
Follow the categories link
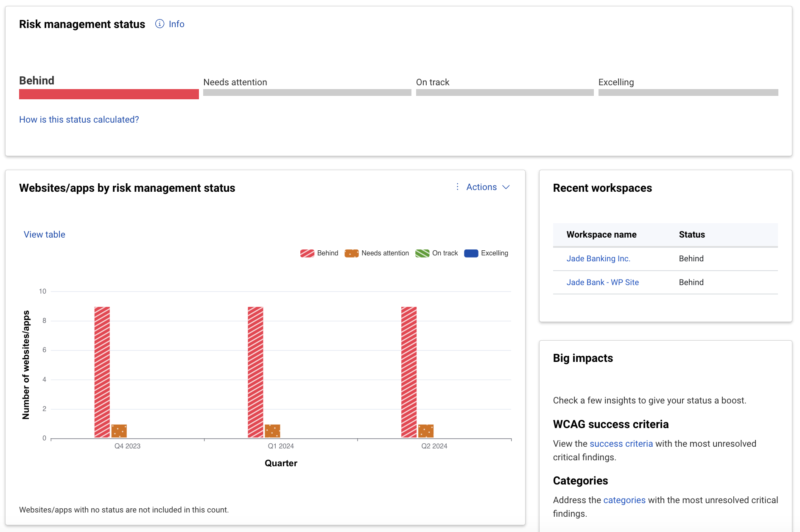624,500
